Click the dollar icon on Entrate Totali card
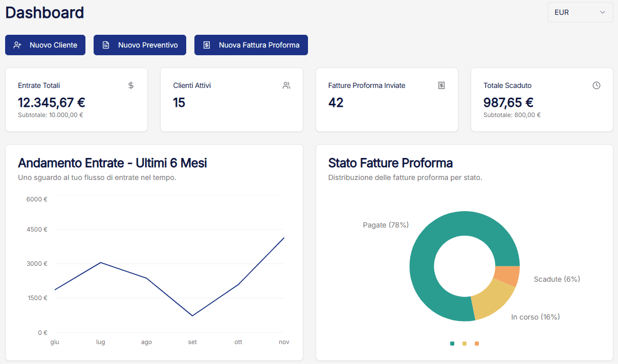The height and width of the screenshot is (364, 618). point(131,85)
